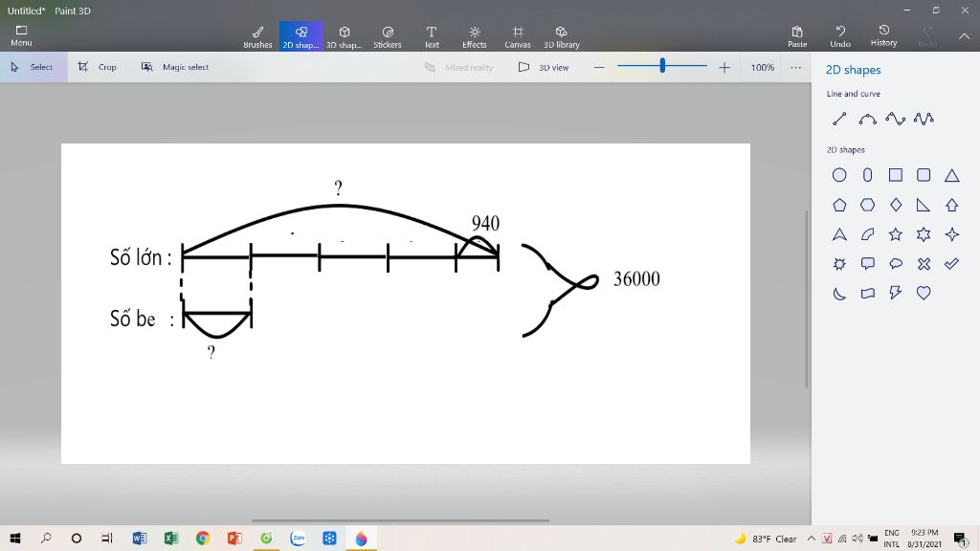Open the 3D shapes tab
980x551 pixels.
pyautogui.click(x=344, y=36)
